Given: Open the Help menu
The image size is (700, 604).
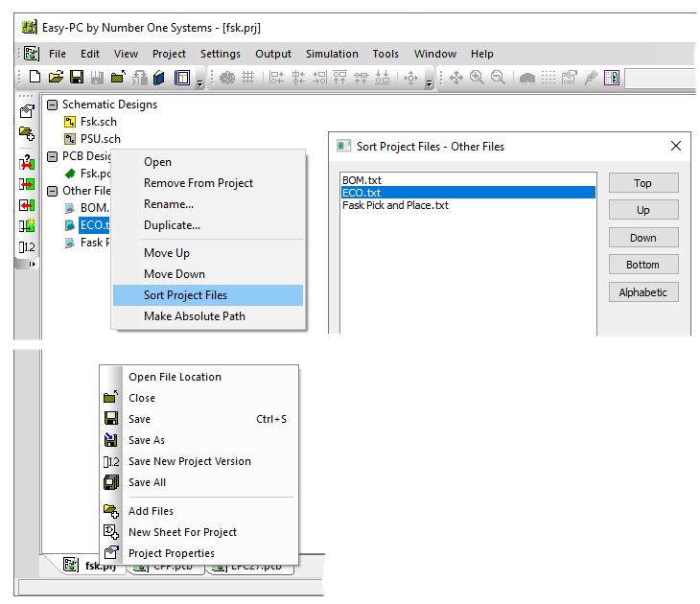Looking at the screenshot, I should pyautogui.click(x=481, y=54).
